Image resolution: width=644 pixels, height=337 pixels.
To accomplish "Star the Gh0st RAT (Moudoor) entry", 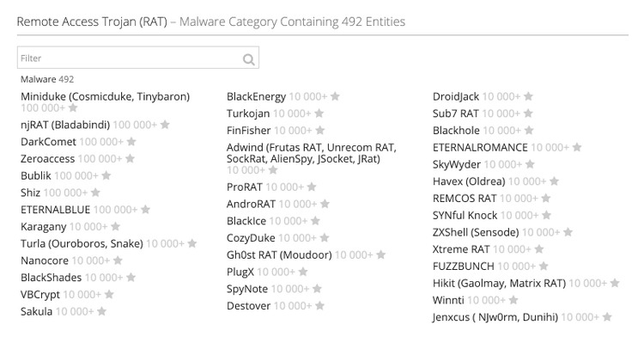I will click(380, 254).
